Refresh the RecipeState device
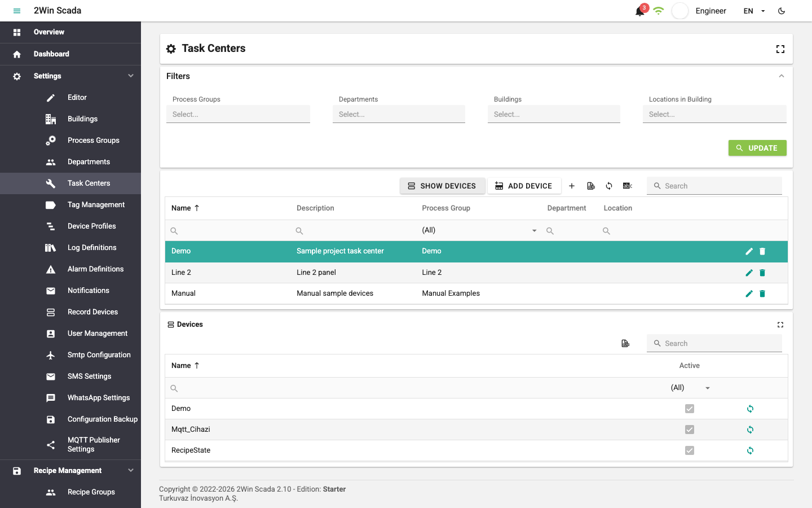Screen dimensions: 812x508 [750, 450]
